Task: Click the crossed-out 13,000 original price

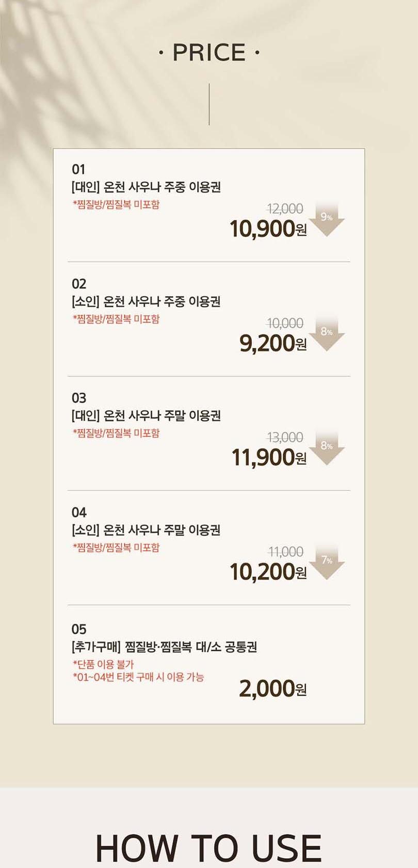Action: [x=285, y=438]
